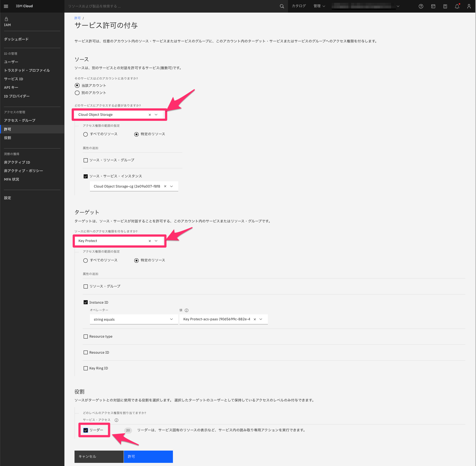Image resolution: width=476 pixels, height=466 pixels.
Task: Open the hamburger navigation menu
Action: click(6, 6)
